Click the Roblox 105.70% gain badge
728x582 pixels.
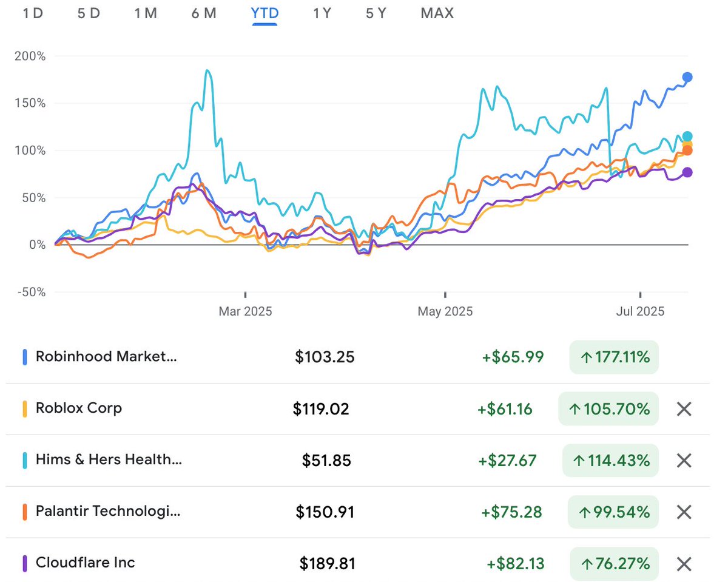click(608, 409)
